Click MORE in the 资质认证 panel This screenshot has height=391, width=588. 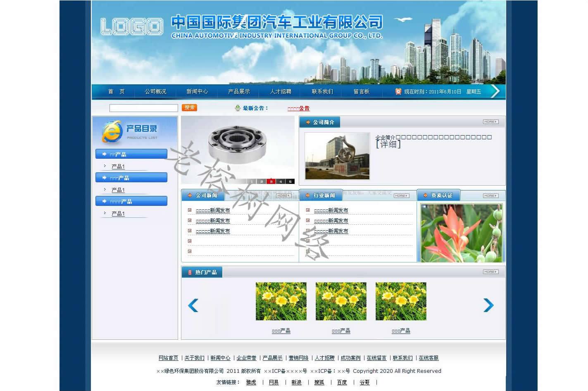pyautogui.click(x=491, y=195)
